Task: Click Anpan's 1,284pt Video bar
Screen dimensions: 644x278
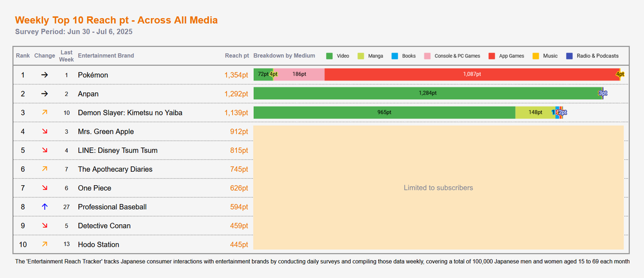Action: pos(428,93)
